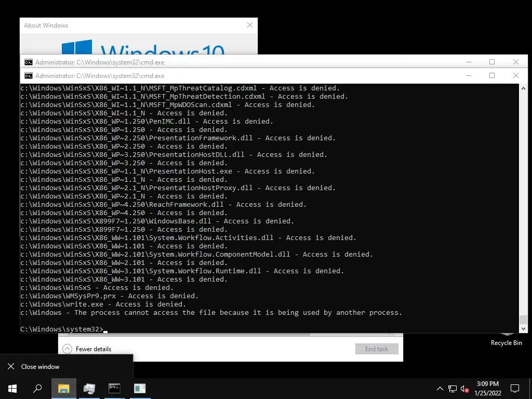Click the WMSysPr9.prx access denied line
532x399 pixels.
109,296
